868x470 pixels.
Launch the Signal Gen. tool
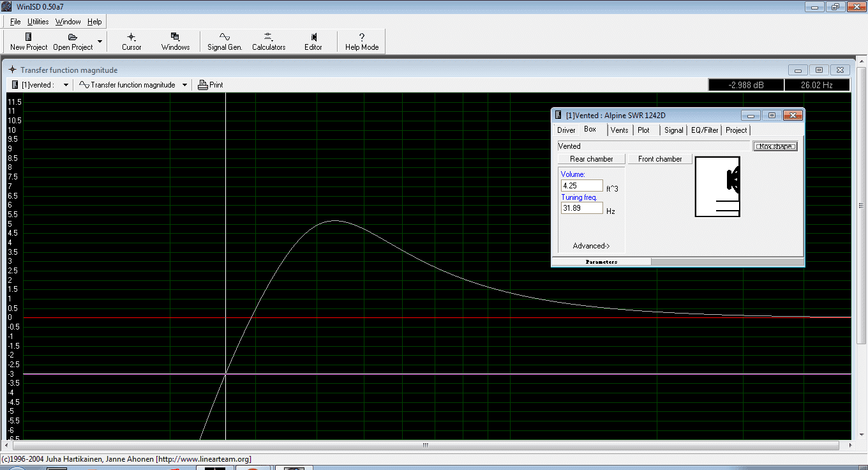click(x=225, y=42)
